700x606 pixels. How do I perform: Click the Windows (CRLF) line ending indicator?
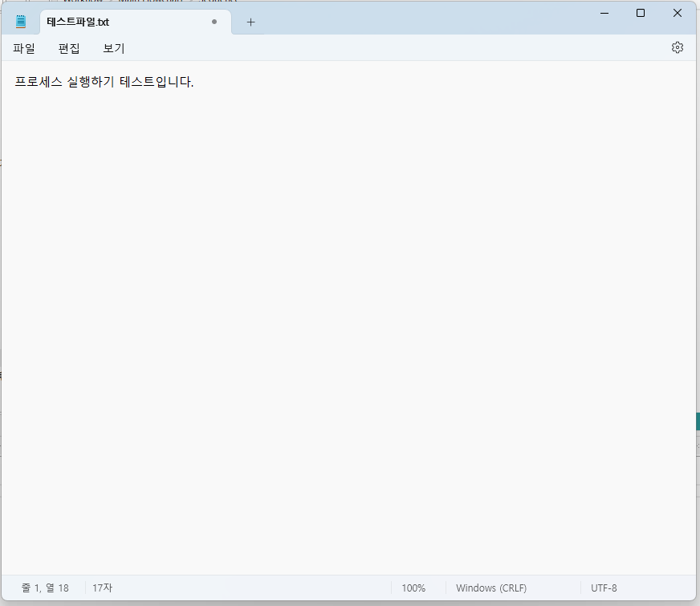pyautogui.click(x=491, y=588)
